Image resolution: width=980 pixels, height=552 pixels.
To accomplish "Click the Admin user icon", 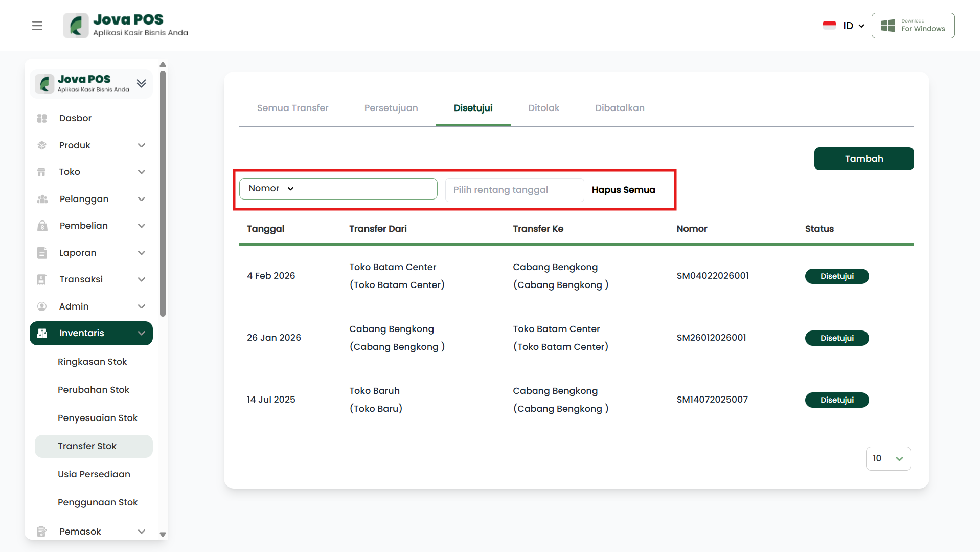I will click(x=42, y=306).
